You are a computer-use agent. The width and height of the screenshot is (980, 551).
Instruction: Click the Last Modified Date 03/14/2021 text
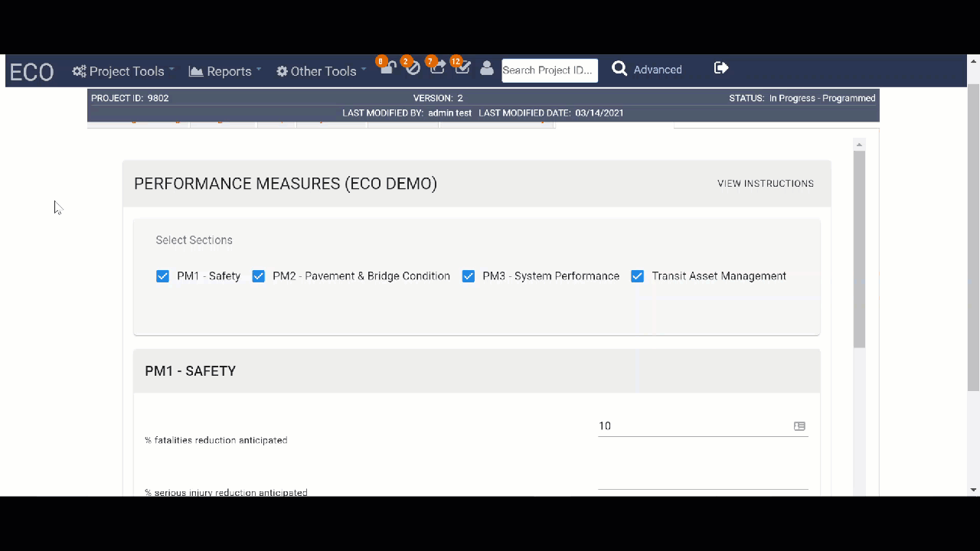pos(551,113)
